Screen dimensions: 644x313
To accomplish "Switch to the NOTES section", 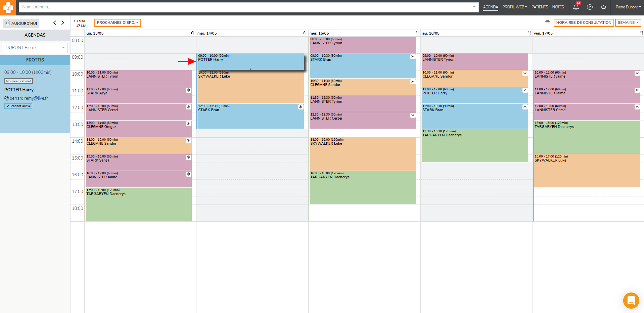I will 558,7.
